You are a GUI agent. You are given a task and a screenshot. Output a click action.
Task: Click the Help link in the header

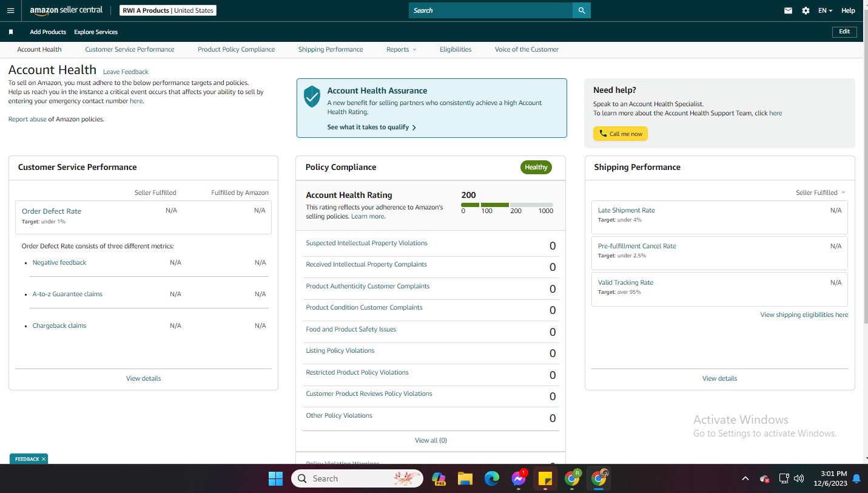[848, 10]
